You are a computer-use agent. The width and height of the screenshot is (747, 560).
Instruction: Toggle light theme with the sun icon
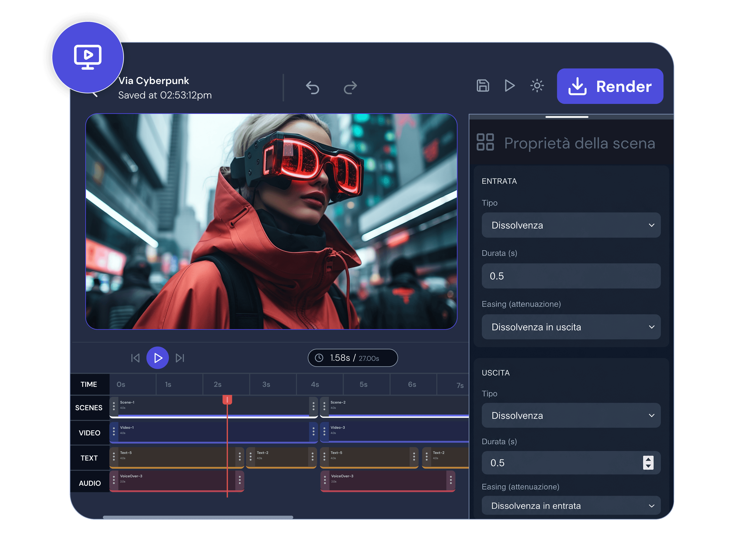(x=537, y=86)
